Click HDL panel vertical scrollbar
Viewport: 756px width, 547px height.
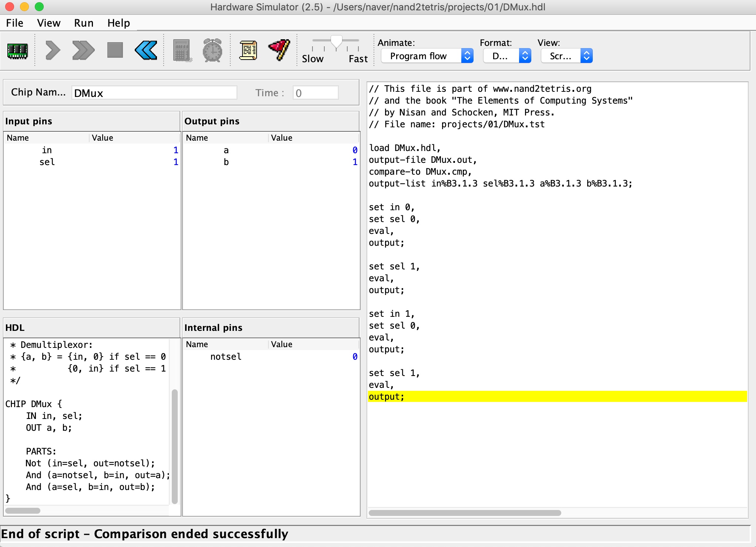point(175,446)
